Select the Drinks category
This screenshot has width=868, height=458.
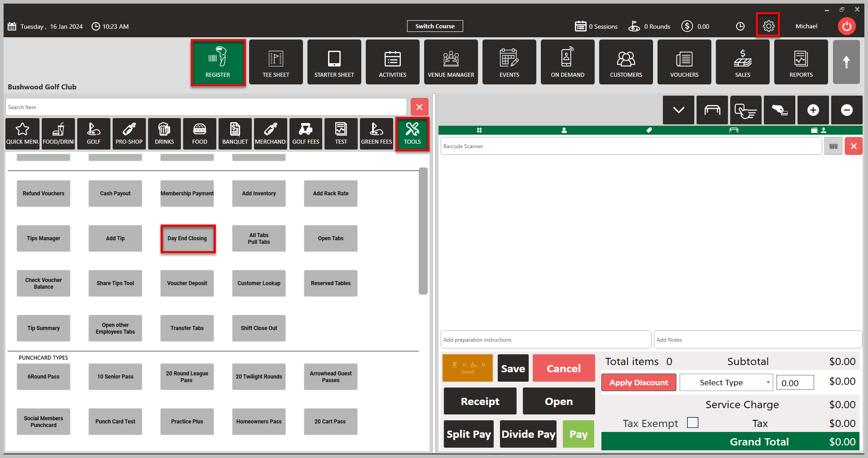pyautogui.click(x=164, y=134)
